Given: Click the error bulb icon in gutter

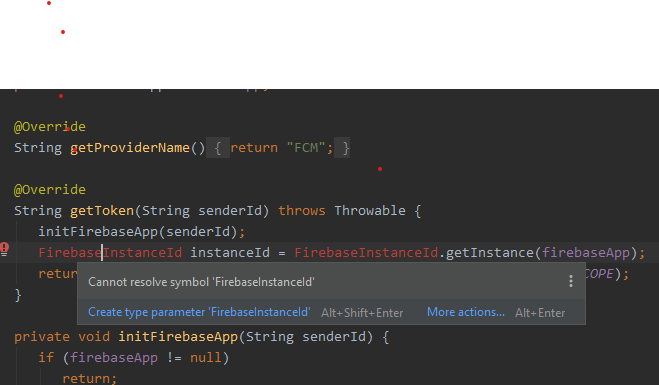Looking at the screenshot, I should click(x=4, y=249).
